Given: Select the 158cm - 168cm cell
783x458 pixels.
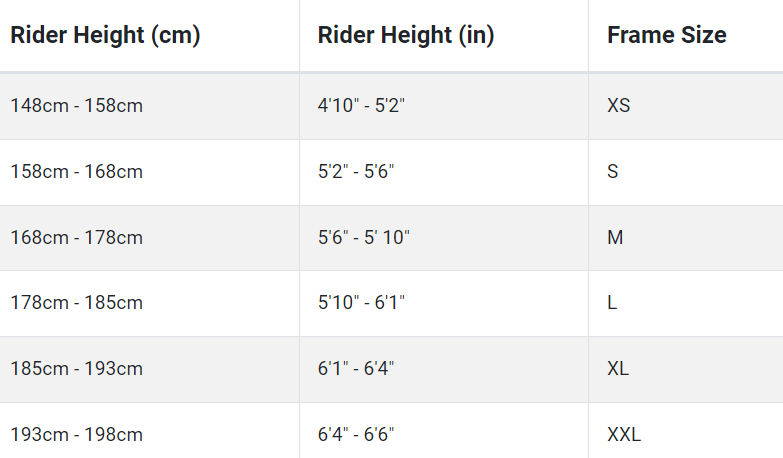Looking at the screenshot, I should tap(149, 172).
